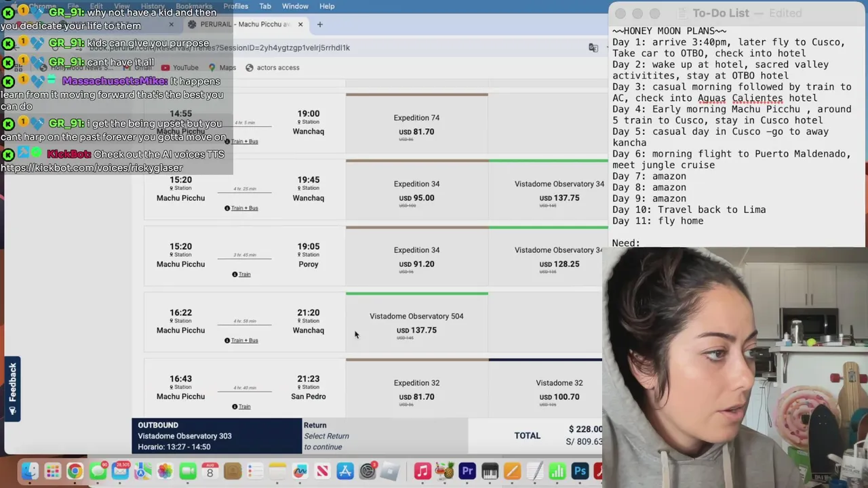Click the To-Do List window title
This screenshot has height=488, width=868.
720,13
